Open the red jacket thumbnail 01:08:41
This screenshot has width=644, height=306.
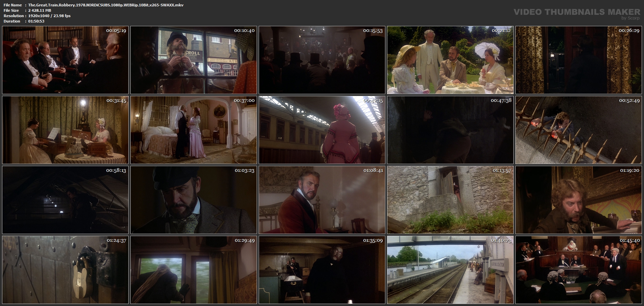coord(322,200)
